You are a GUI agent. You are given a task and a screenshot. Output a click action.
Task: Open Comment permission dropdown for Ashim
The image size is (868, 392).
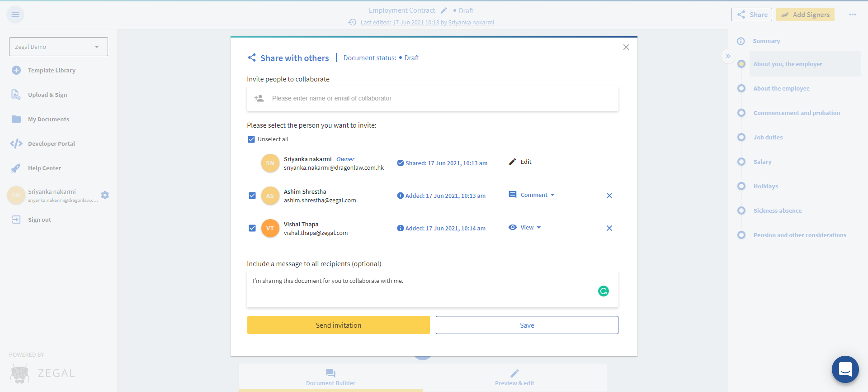[532, 195]
